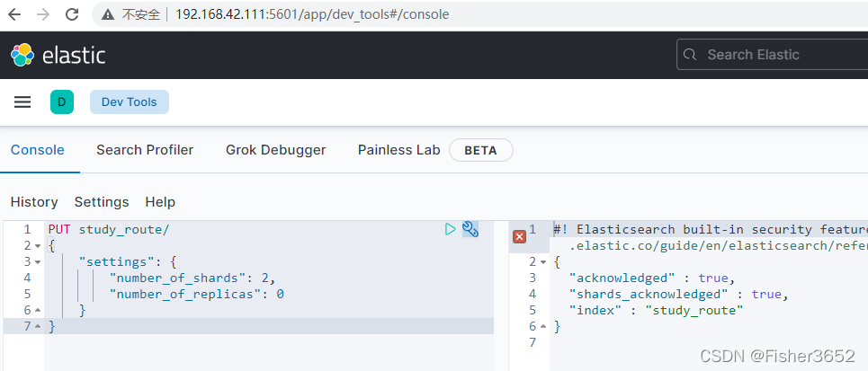This screenshot has width=868, height=371.
Task: Click the not-secure warning triangle icon
Action: click(108, 14)
